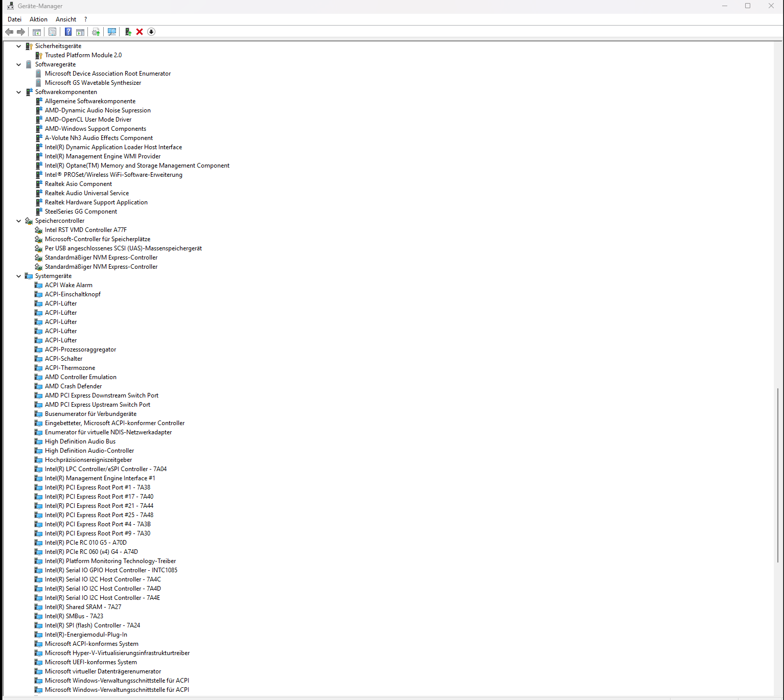Click the Sicherheitsgeräte category icon
This screenshot has height=700, width=784.
pos(29,46)
